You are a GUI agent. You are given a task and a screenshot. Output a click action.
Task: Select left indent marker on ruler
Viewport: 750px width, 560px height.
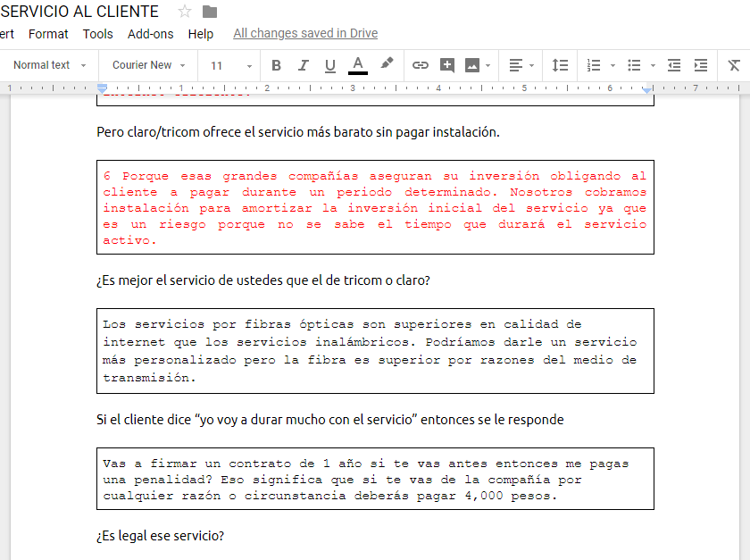102,88
